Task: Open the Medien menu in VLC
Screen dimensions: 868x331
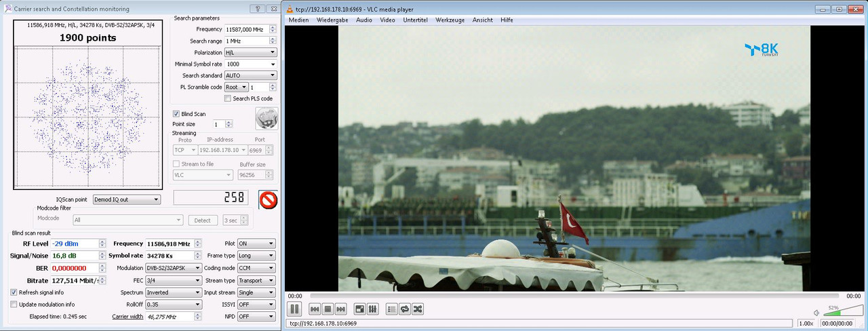Action: click(298, 20)
